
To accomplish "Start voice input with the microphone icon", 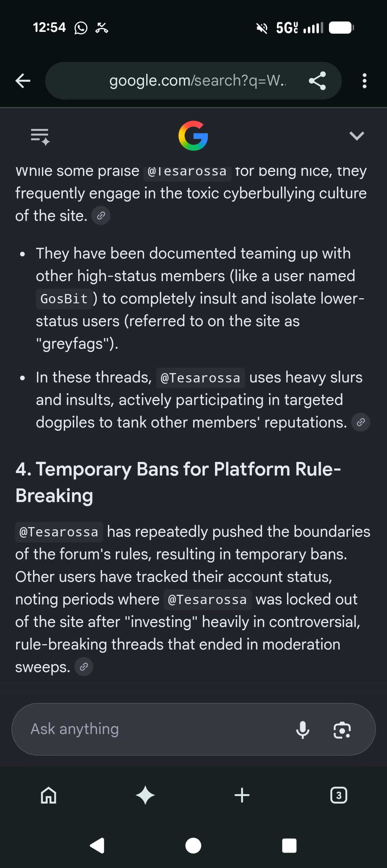I will [303, 729].
